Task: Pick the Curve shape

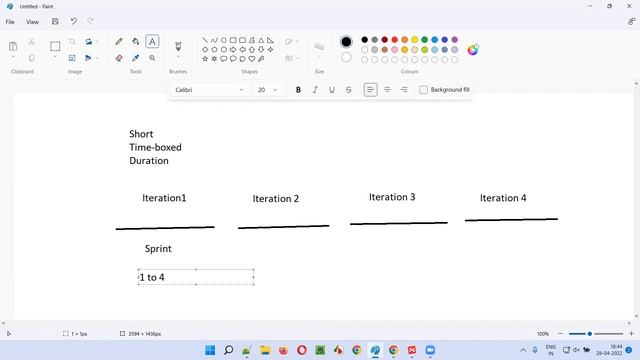Action: (x=214, y=40)
